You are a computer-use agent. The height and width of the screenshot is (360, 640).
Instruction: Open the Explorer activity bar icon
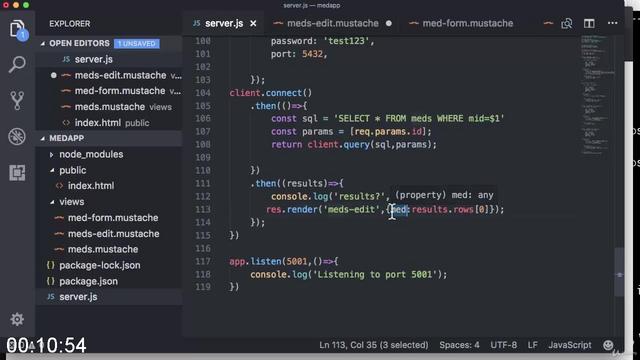coord(17,29)
